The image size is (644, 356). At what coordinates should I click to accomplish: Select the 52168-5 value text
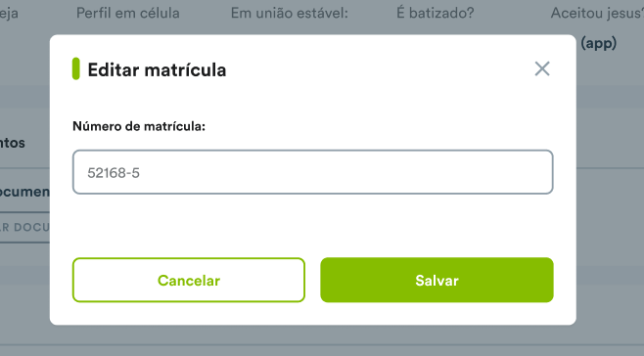coord(114,173)
